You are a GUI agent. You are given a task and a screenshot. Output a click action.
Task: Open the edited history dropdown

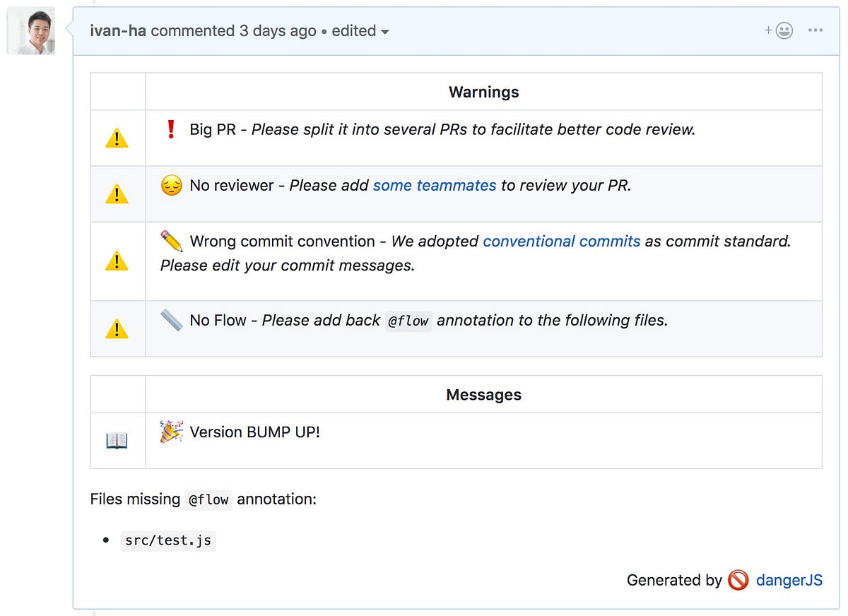[359, 31]
